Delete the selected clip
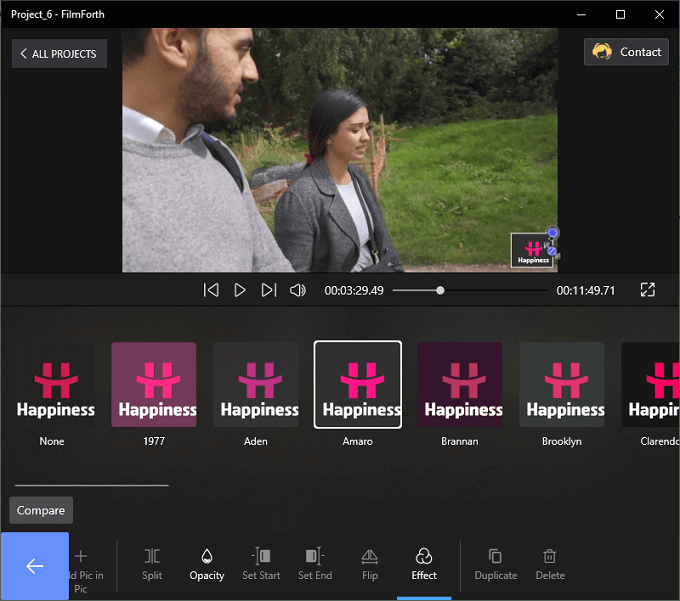 click(550, 565)
